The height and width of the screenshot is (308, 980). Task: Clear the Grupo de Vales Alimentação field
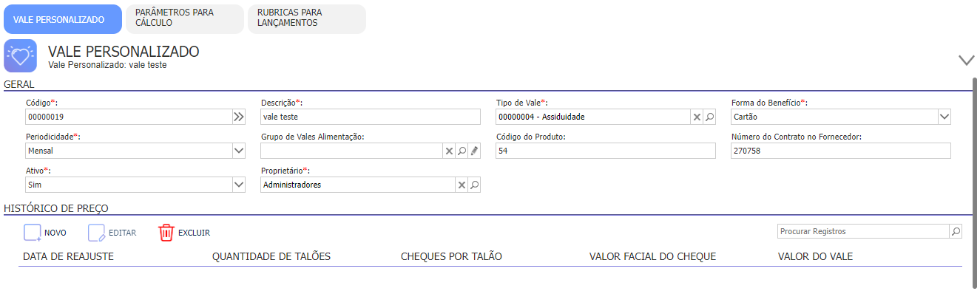448,151
